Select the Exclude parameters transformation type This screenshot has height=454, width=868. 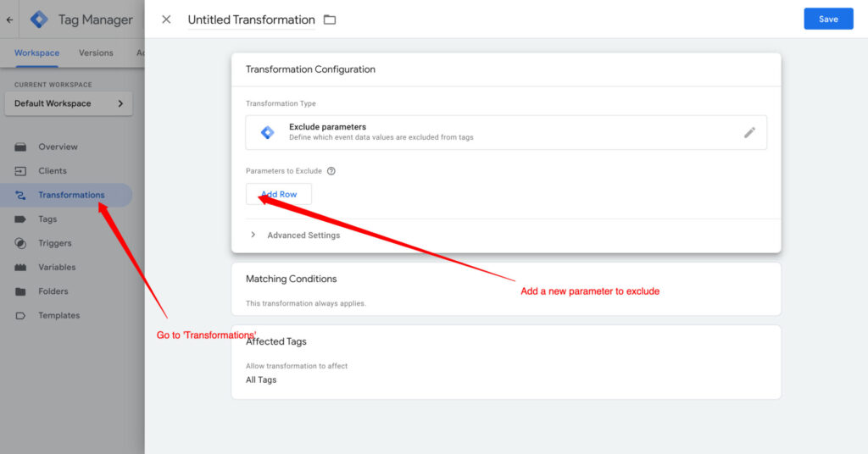click(506, 132)
